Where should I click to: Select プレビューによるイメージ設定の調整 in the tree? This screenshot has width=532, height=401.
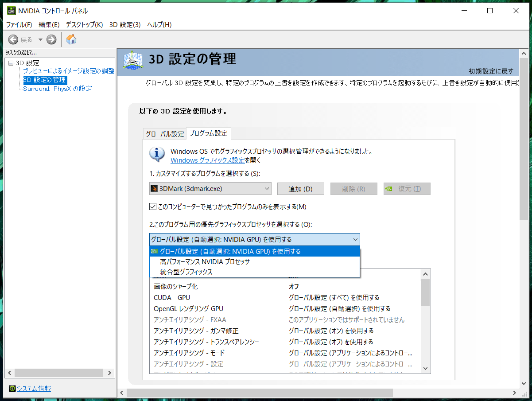[x=69, y=71]
